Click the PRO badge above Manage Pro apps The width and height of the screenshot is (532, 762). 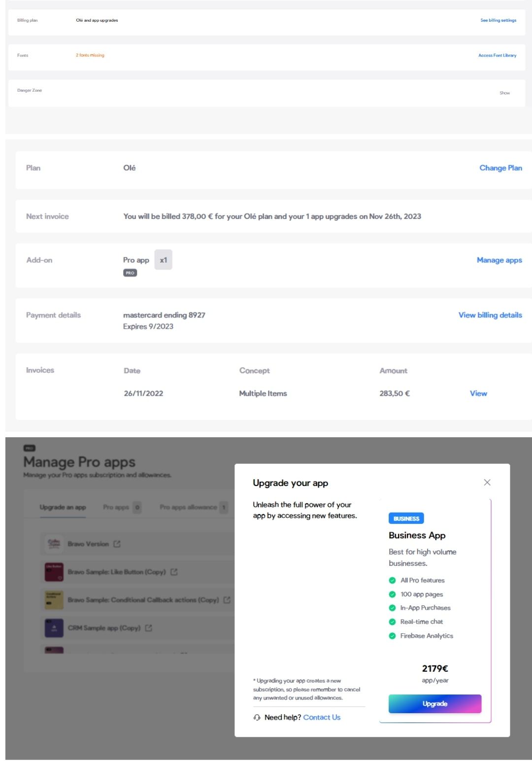pos(30,448)
